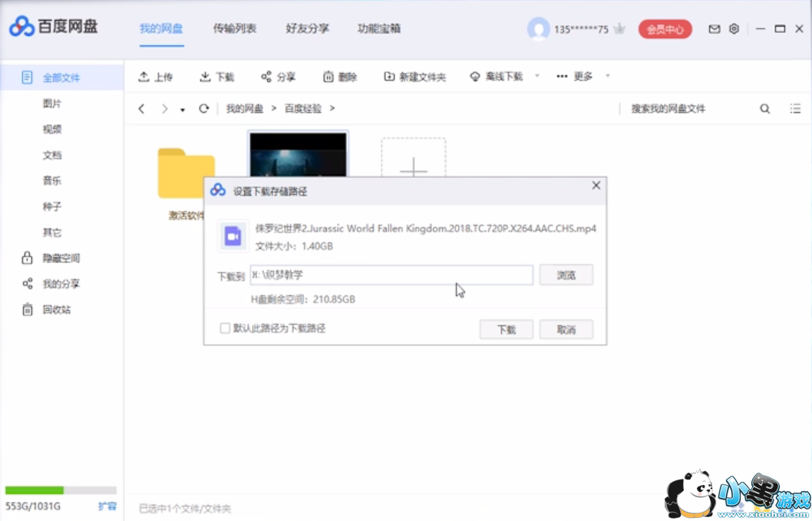Click 更多 more options in toolbar
The height and width of the screenshot is (521, 812).
(574, 77)
